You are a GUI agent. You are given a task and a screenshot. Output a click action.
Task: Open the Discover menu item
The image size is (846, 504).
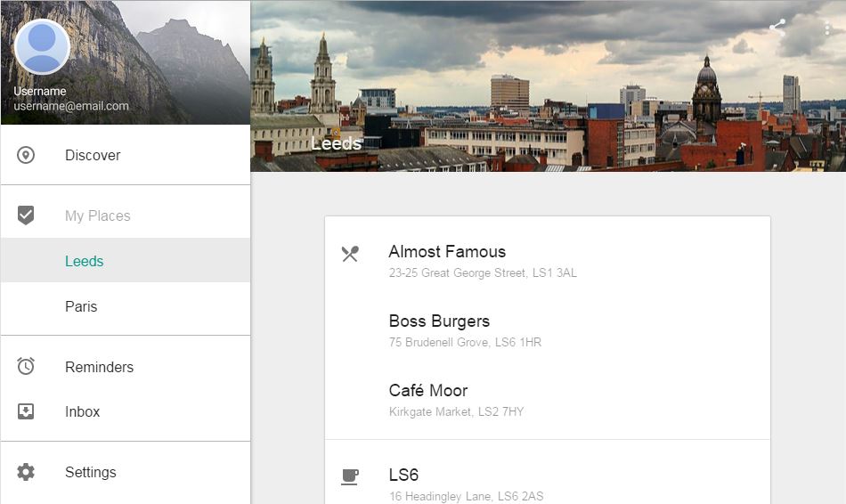93,155
